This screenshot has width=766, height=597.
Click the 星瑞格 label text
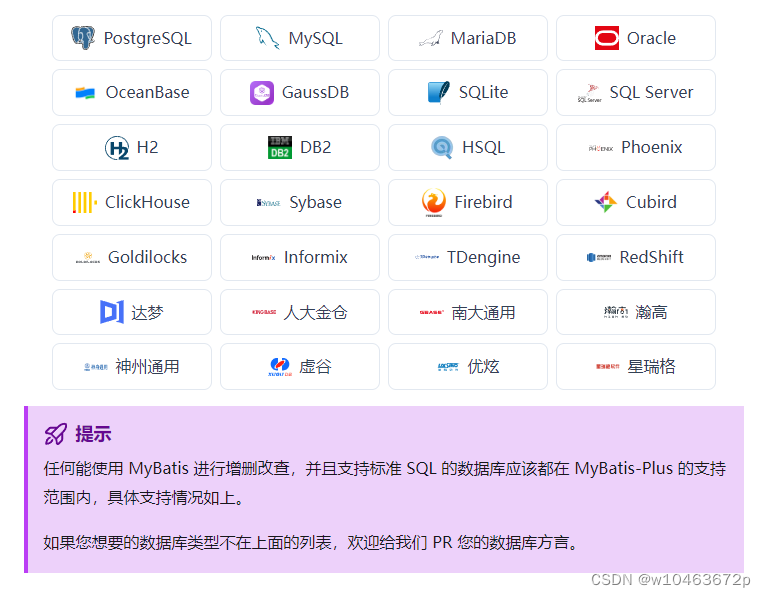coord(652,366)
